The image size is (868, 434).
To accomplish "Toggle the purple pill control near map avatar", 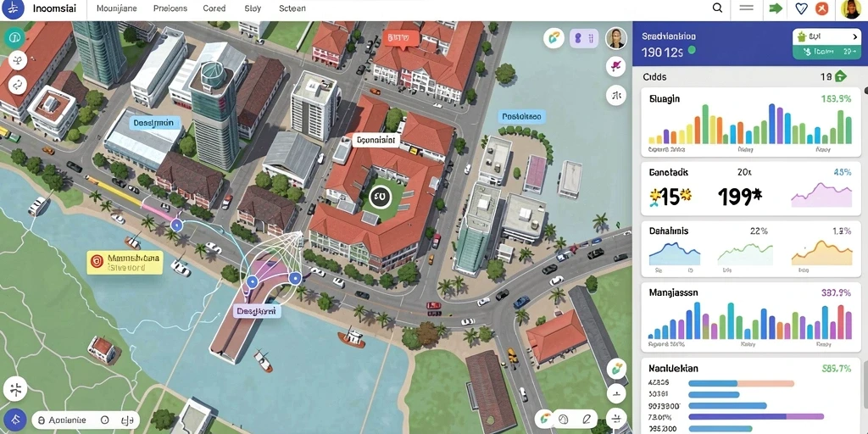I will pos(583,38).
